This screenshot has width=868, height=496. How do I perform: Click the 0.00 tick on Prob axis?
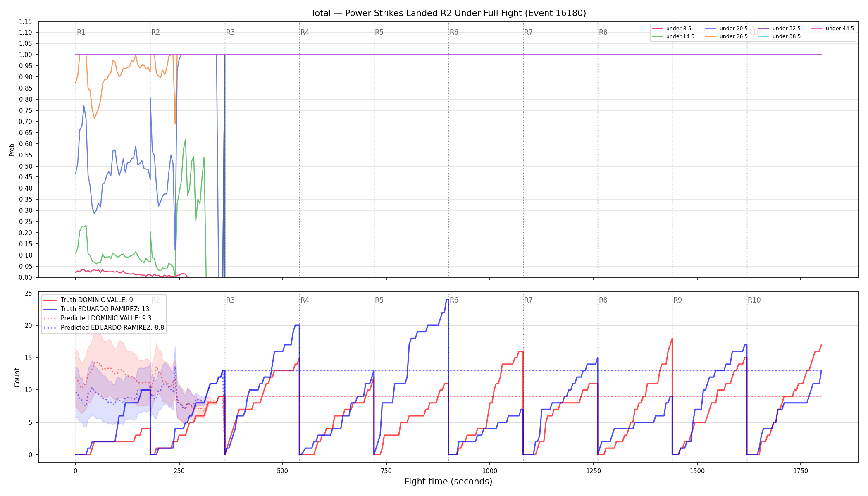26,277
